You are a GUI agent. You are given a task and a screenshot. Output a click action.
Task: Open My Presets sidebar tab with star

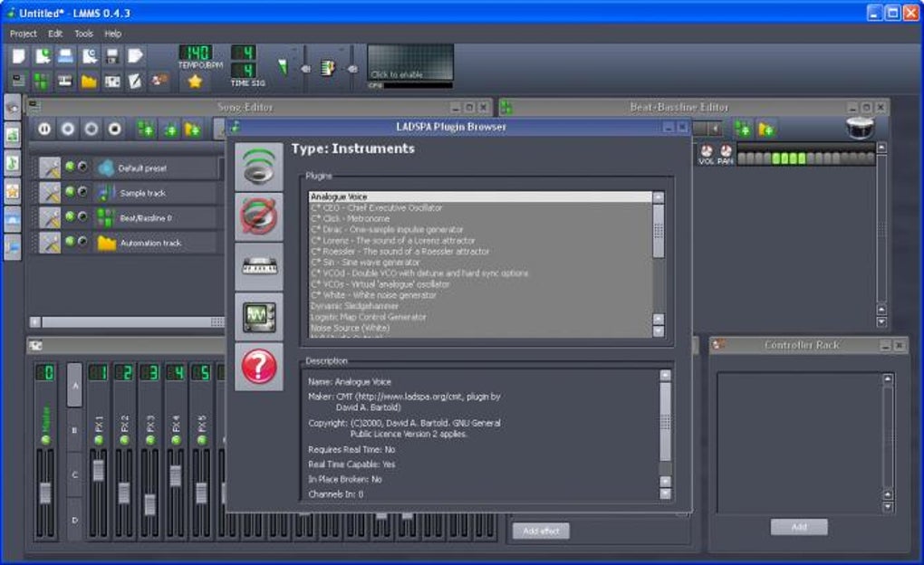[x=13, y=190]
